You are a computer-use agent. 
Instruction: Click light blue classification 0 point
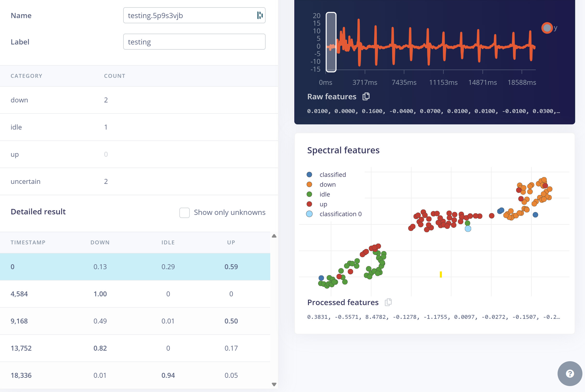point(468,229)
